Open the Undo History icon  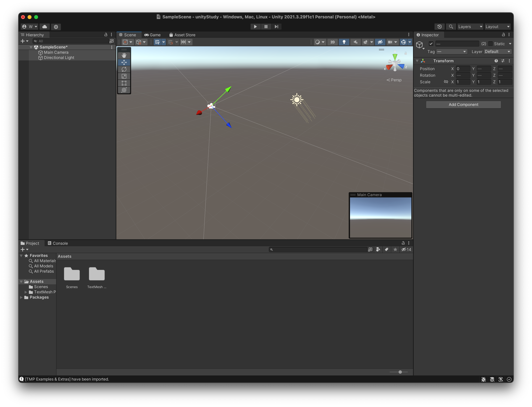pos(440,27)
